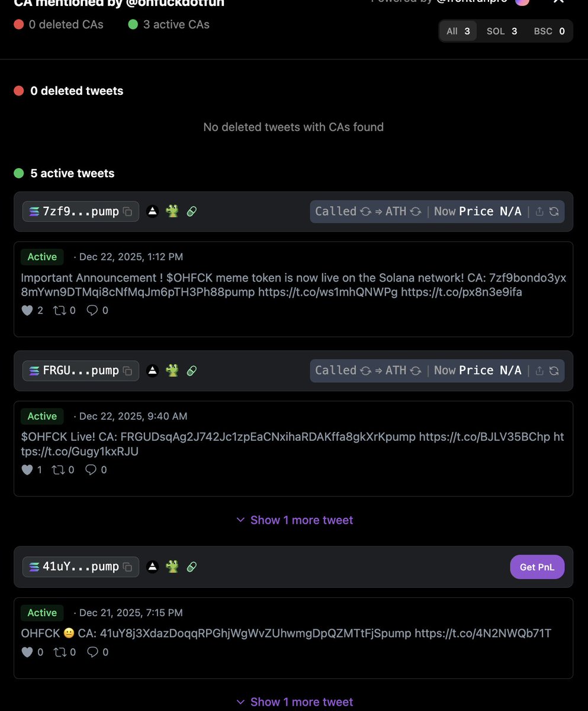Open triangle logo link for 41uY...pump
This screenshot has height=711, width=588.
pyautogui.click(x=153, y=567)
